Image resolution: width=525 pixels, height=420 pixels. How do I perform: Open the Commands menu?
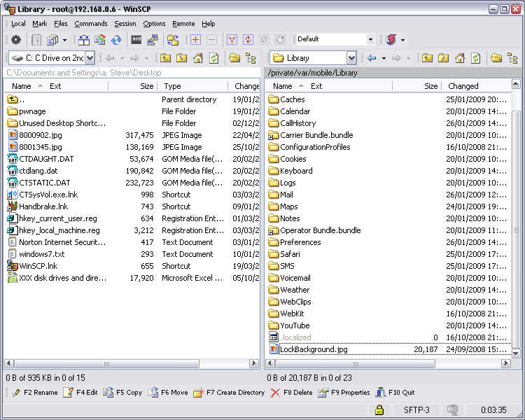(91, 24)
